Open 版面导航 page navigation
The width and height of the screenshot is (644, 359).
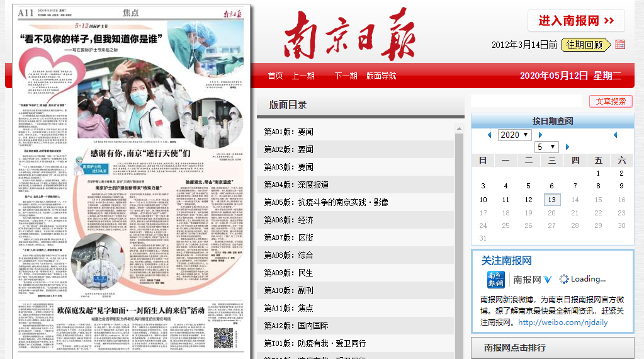pyautogui.click(x=381, y=76)
